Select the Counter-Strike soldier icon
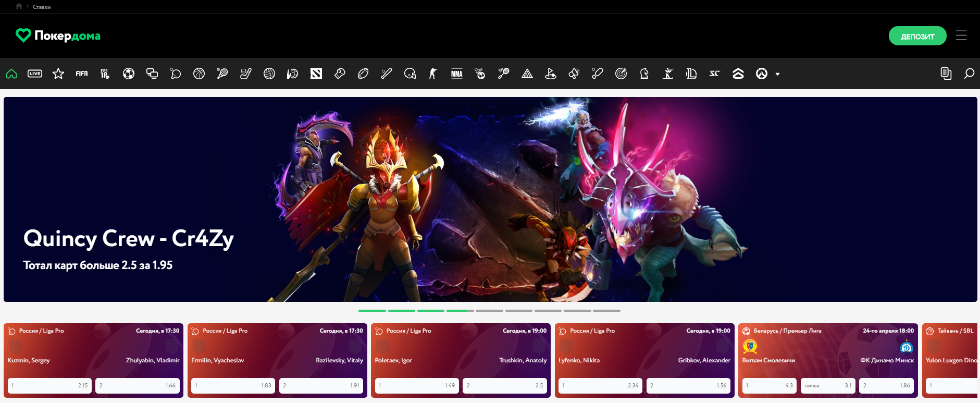Image resolution: width=980 pixels, height=403 pixels. pyautogui.click(x=433, y=74)
